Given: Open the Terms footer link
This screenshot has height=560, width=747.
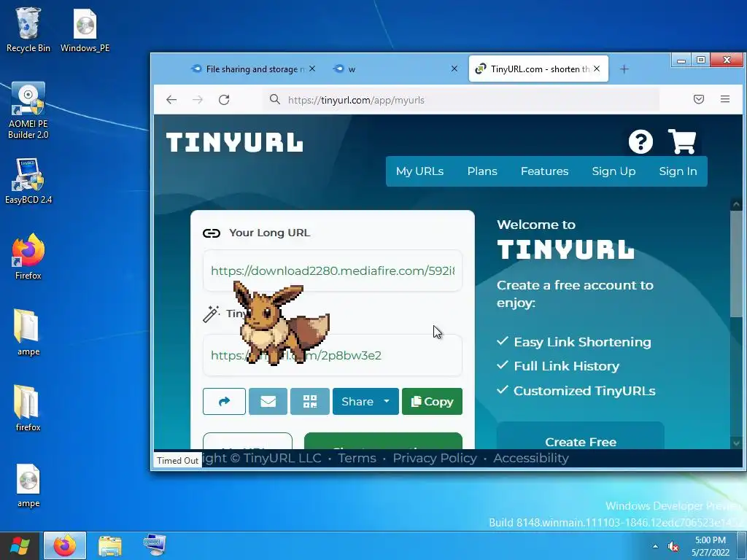Looking at the screenshot, I should [x=357, y=458].
